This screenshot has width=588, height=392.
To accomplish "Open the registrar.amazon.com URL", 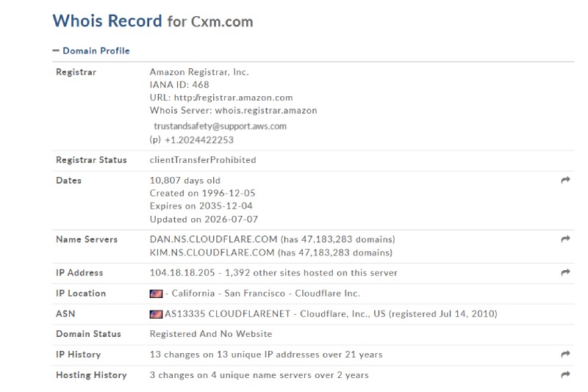I will point(233,98).
